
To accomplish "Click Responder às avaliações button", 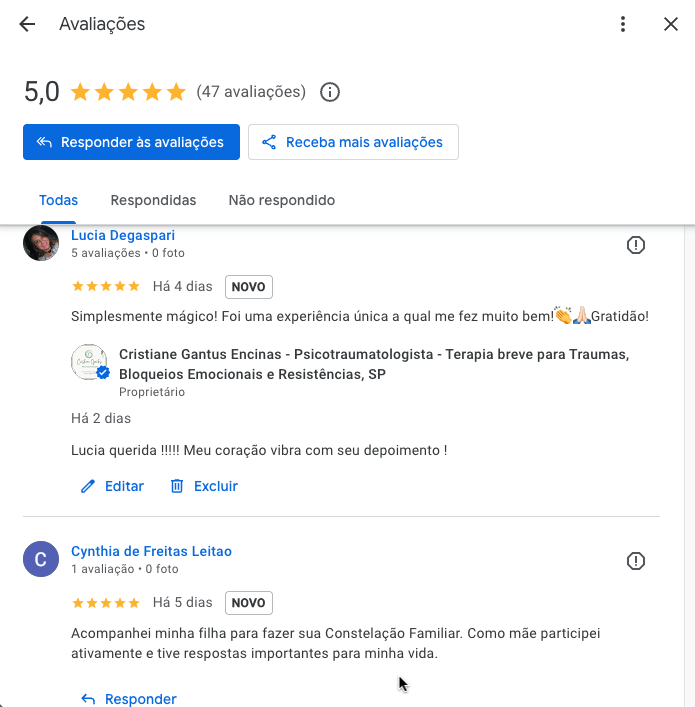I will (x=131, y=142).
